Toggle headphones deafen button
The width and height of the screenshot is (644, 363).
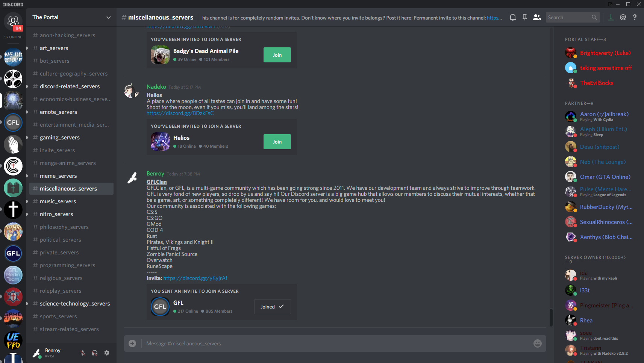point(95,353)
